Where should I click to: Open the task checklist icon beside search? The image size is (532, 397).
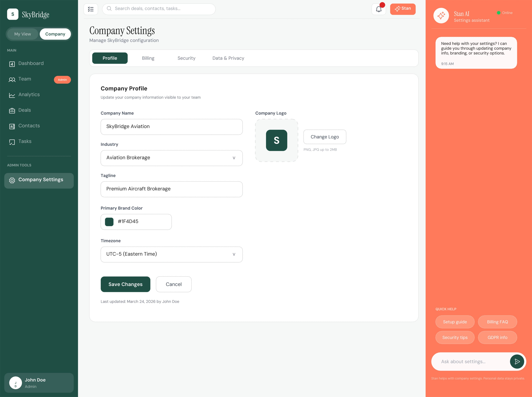point(91,9)
